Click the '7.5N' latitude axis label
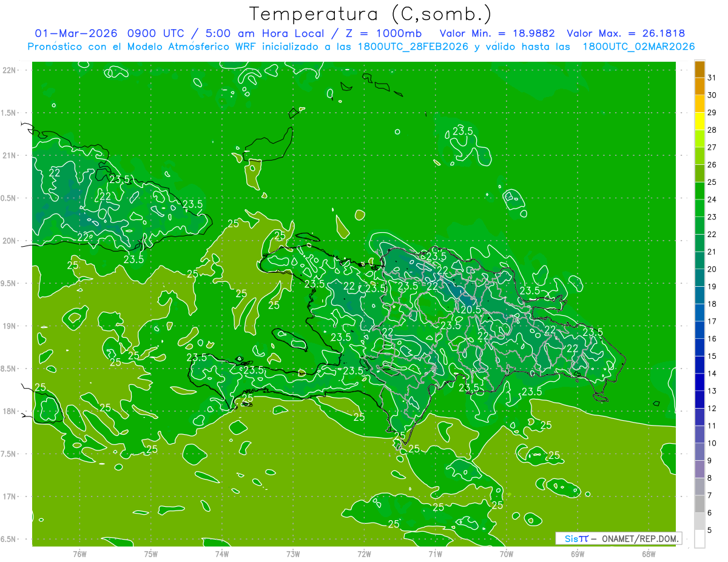This screenshot has width=728, height=562. 9,454
